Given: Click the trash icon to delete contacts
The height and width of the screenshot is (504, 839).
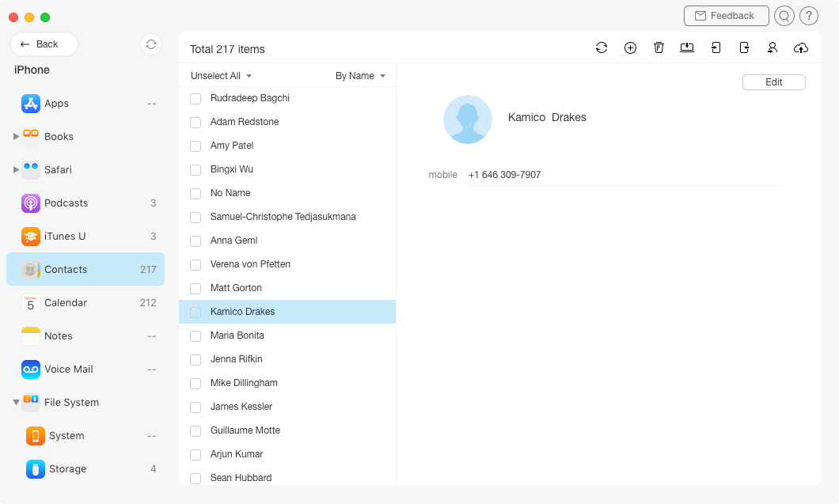Looking at the screenshot, I should 659,48.
